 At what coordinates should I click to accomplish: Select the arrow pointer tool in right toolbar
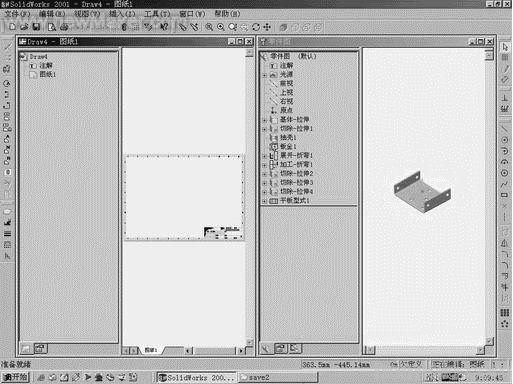(x=505, y=47)
